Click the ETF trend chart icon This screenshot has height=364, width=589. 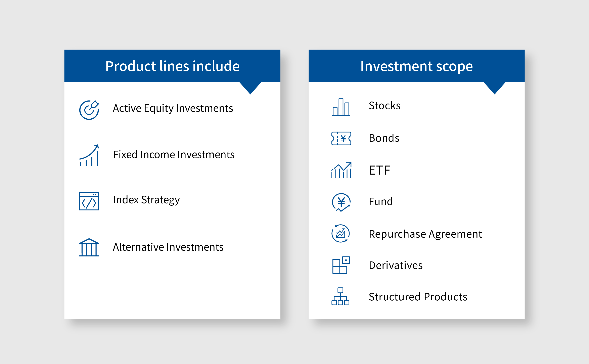[x=341, y=170]
